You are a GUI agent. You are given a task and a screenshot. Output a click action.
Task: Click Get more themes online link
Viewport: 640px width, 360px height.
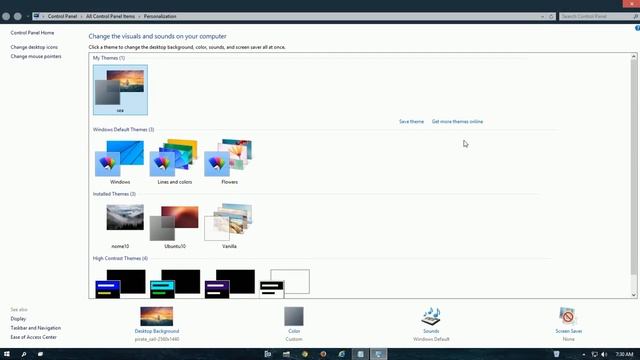point(457,122)
